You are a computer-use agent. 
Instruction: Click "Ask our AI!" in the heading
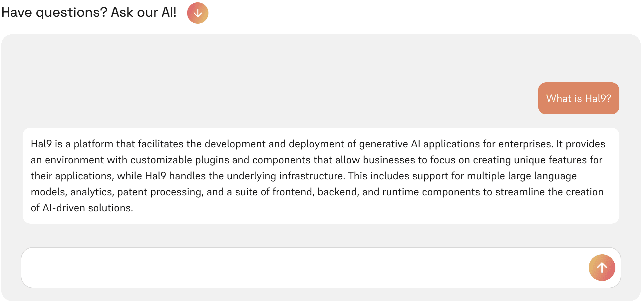144,12
